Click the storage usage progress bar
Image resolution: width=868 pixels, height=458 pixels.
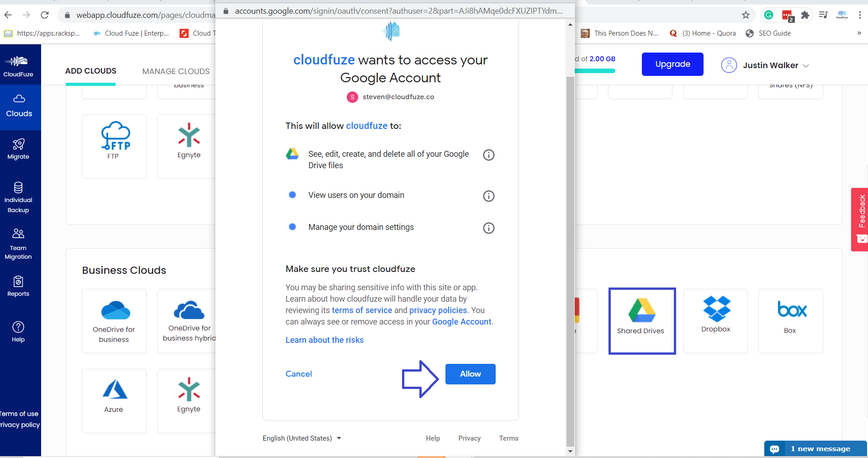[595, 71]
